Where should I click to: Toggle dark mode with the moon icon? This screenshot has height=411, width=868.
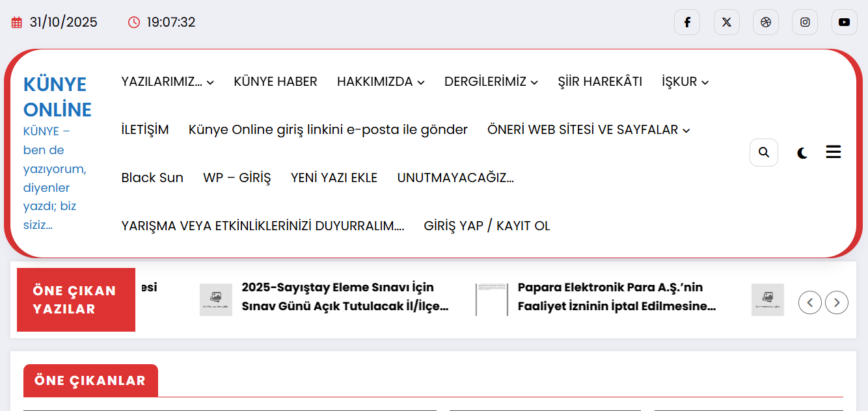[803, 153]
